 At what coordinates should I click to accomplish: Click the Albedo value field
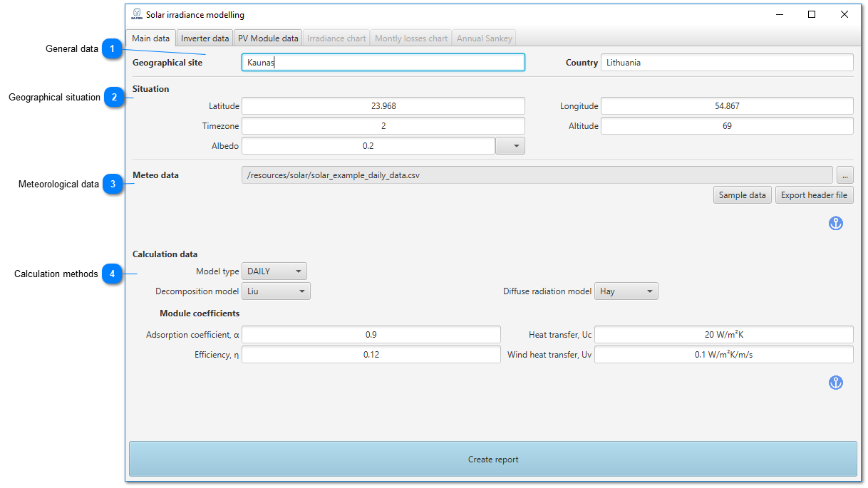(368, 146)
